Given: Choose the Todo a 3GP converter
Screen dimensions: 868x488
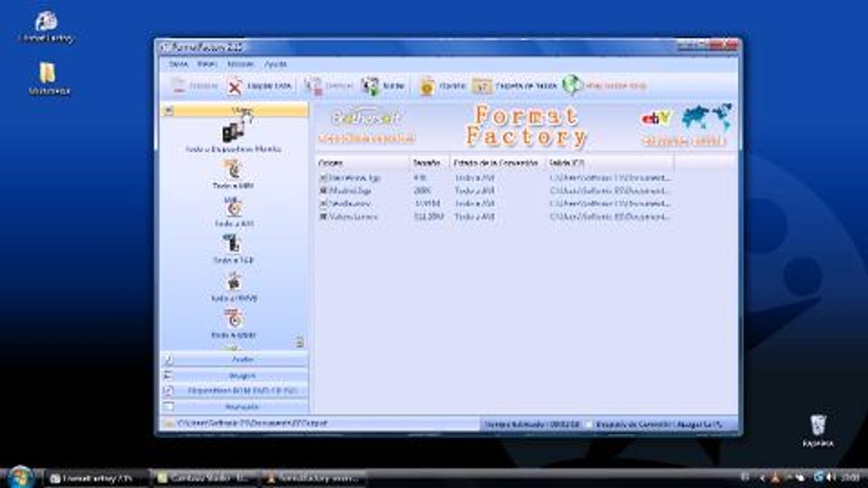Looking at the screenshot, I should (233, 249).
